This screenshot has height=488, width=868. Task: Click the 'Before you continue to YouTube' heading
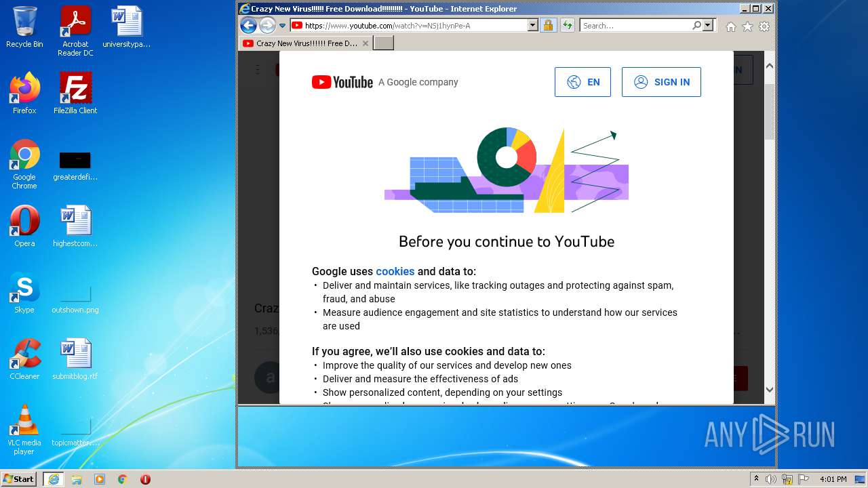click(507, 242)
